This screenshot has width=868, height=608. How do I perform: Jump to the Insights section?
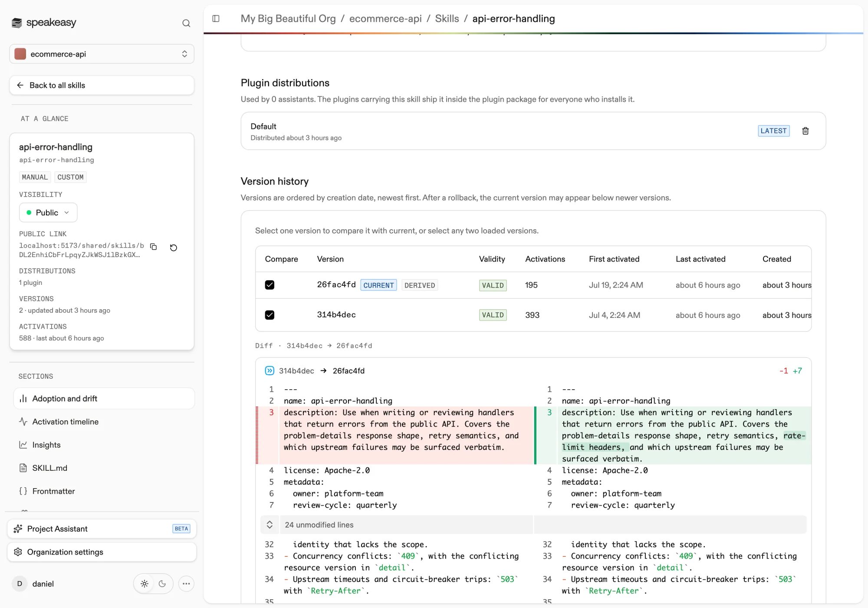coord(104,445)
